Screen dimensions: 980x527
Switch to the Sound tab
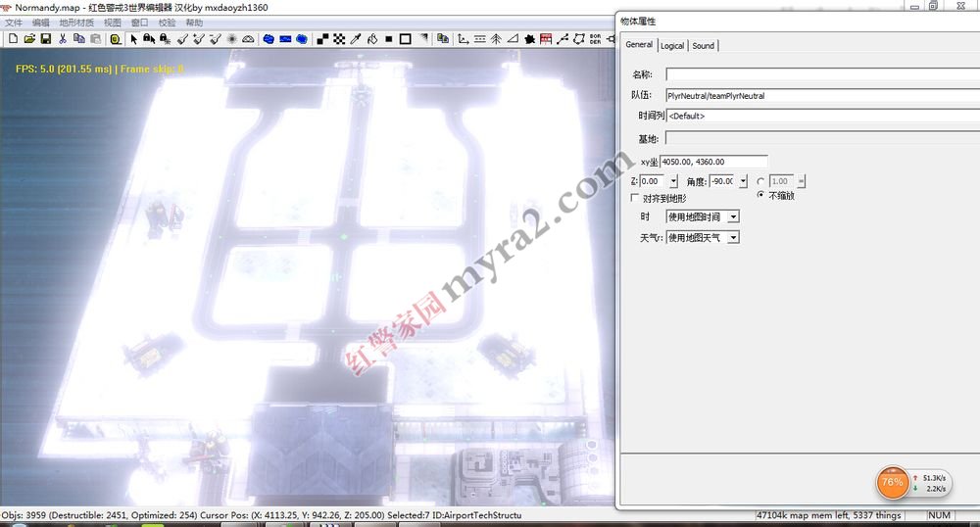(x=703, y=46)
